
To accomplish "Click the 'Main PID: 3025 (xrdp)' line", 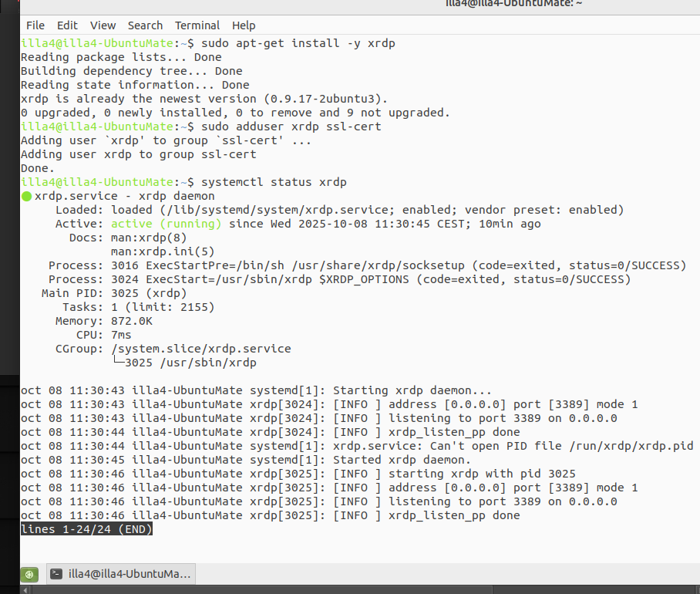I will [x=114, y=293].
